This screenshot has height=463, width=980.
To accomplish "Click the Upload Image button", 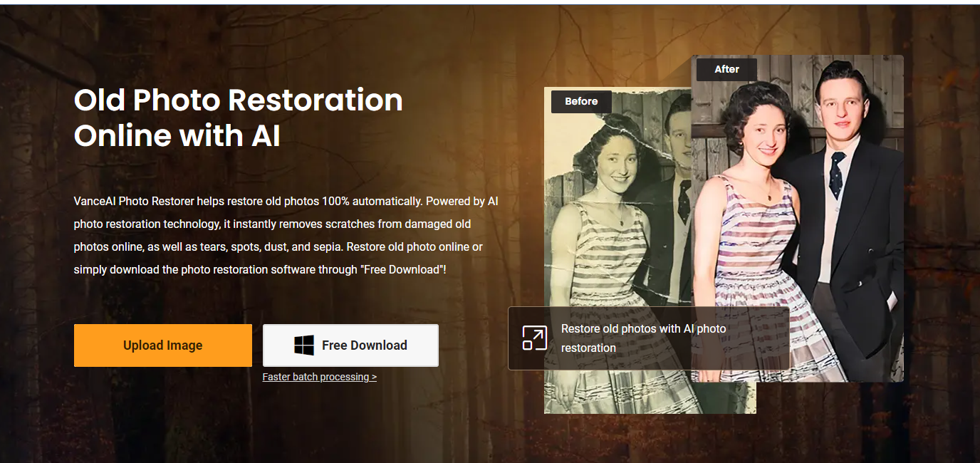I will (x=163, y=345).
